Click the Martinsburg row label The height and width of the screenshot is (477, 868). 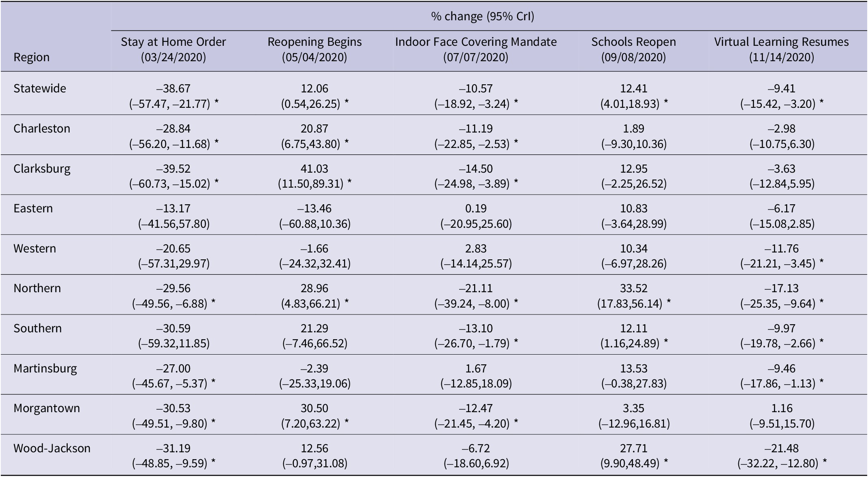click(x=45, y=368)
